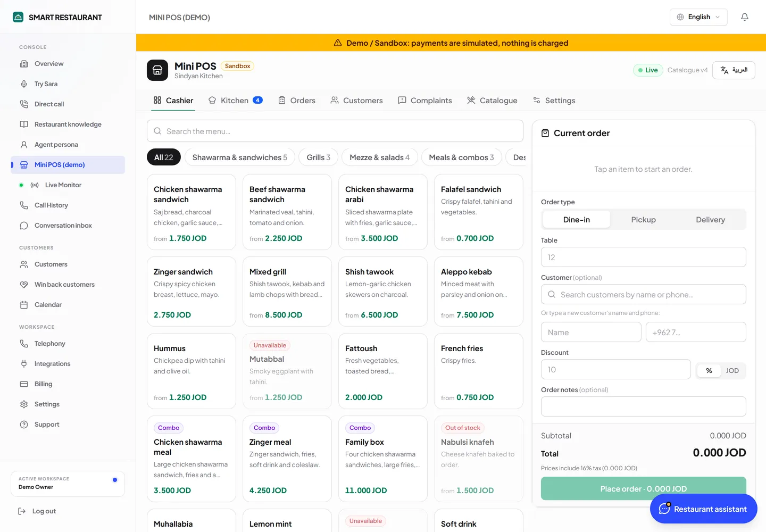Click the Search the menu field

point(335,131)
